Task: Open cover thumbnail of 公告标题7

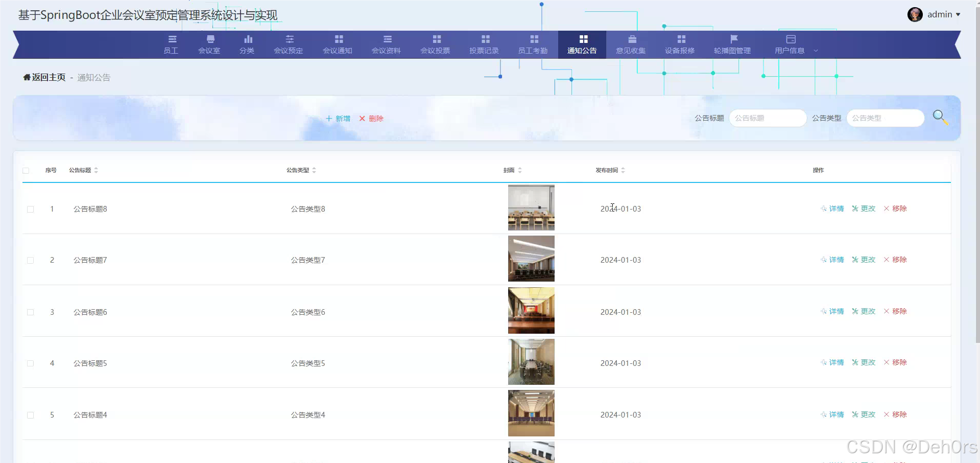Action: pos(531,259)
